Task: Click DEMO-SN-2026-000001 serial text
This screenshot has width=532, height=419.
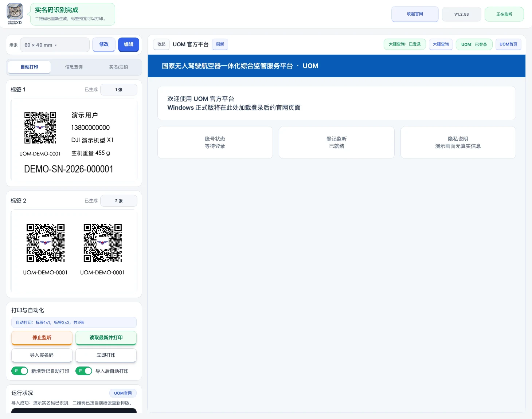Action: point(69,169)
